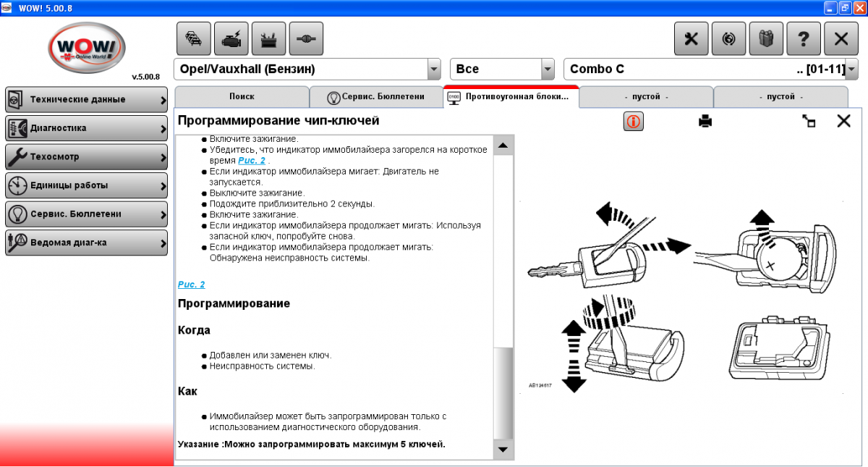Open the Технические данные sidebar section
The height and width of the screenshot is (467, 868).
click(x=86, y=99)
